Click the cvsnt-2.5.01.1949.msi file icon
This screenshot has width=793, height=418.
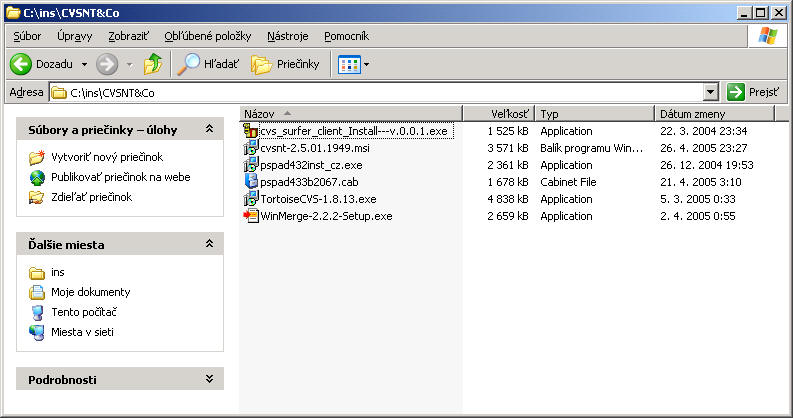[x=251, y=148]
